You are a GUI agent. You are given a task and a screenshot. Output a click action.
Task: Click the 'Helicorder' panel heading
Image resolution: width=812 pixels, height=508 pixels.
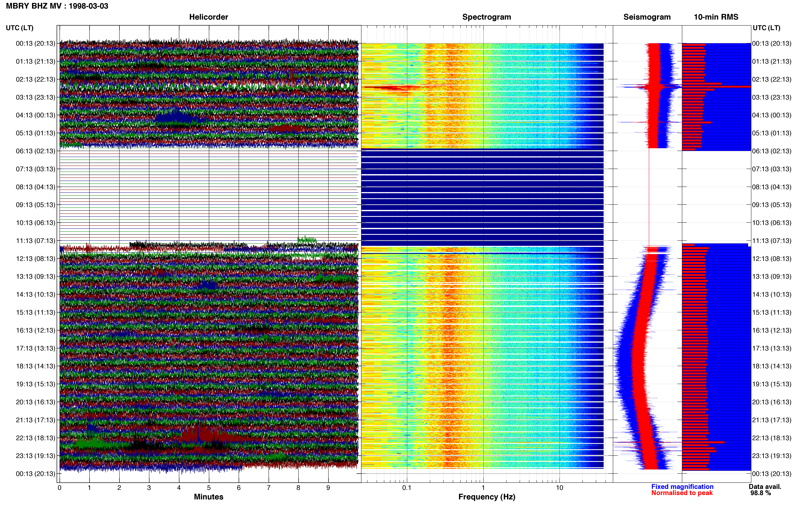(209, 17)
